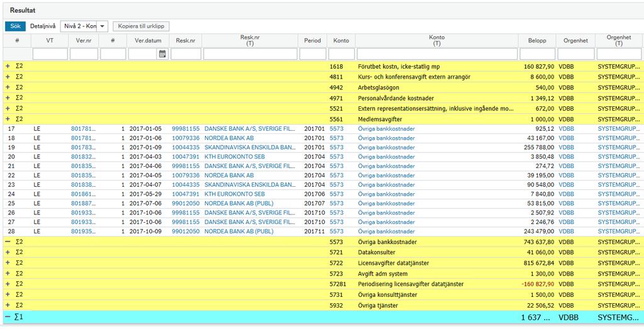
Task: Open Resk.nr 99012050 link in row 28
Action: [186, 231]
